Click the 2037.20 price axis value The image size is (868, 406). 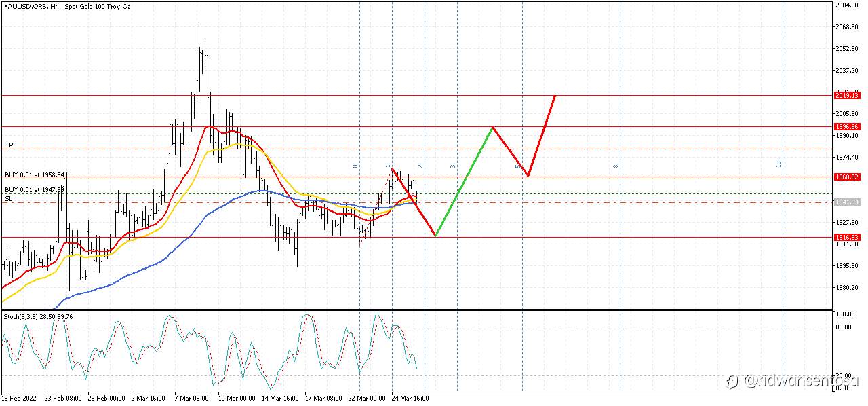[847, 71]
